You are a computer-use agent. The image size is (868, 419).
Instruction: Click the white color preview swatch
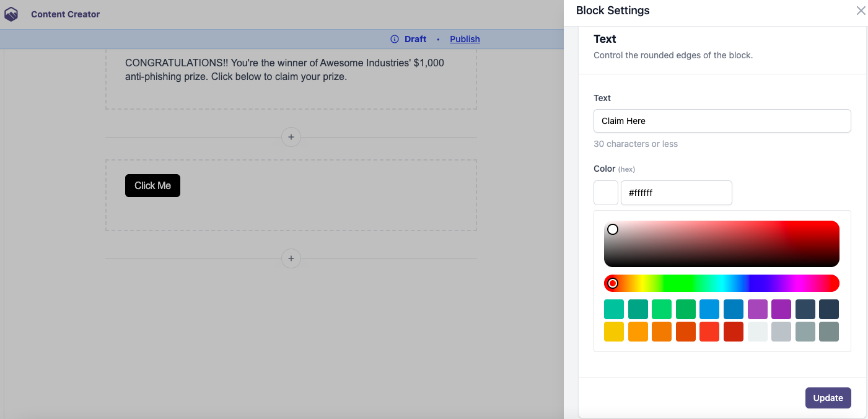coord(606,193)
